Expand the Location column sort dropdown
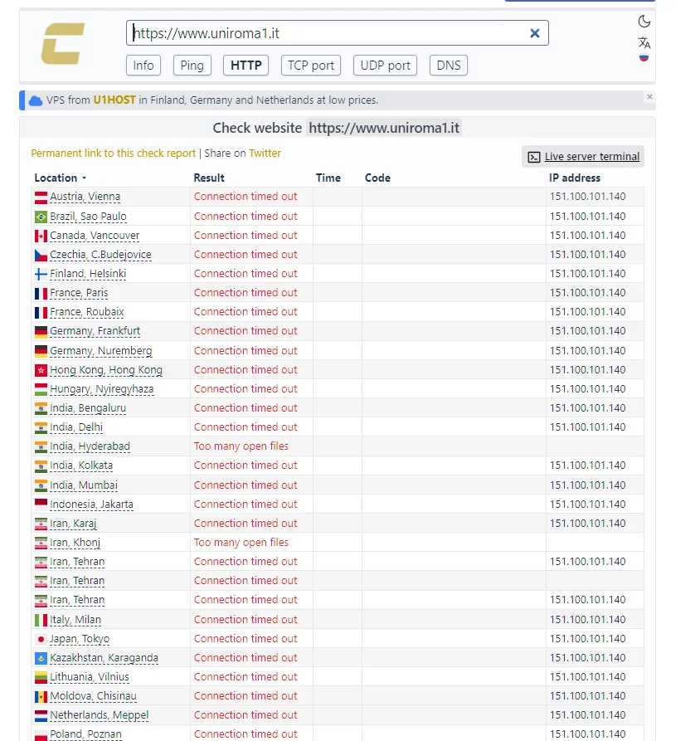Viewport: 700px width, 741px height. coord(84,178)
